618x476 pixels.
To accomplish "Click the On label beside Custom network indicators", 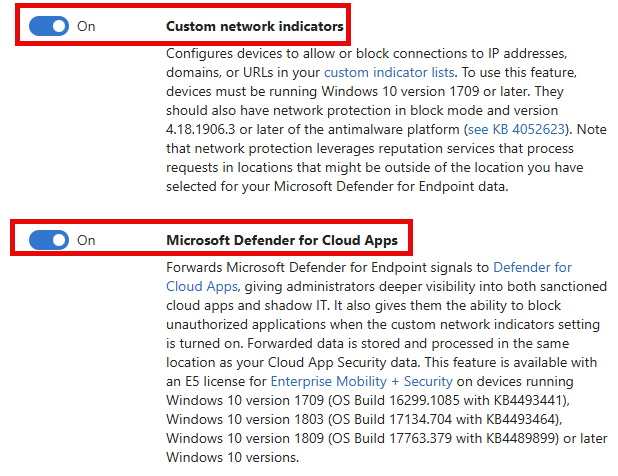I will (86, 26).
